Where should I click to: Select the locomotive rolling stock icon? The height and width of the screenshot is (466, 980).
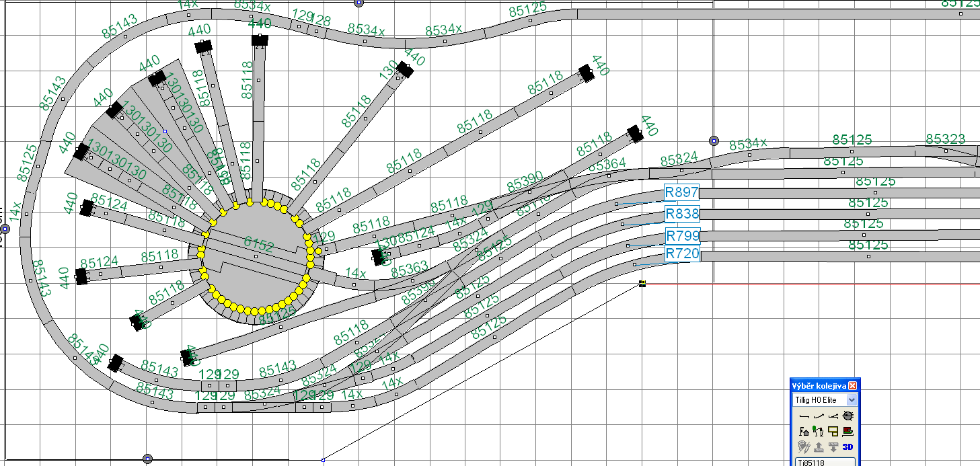pos(847,431)
